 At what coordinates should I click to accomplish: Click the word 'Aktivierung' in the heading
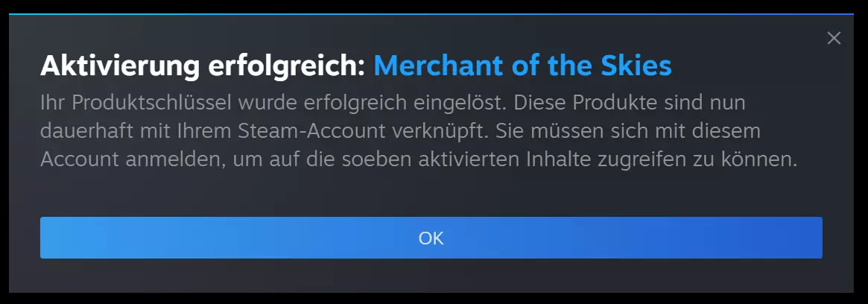[120, 67]
